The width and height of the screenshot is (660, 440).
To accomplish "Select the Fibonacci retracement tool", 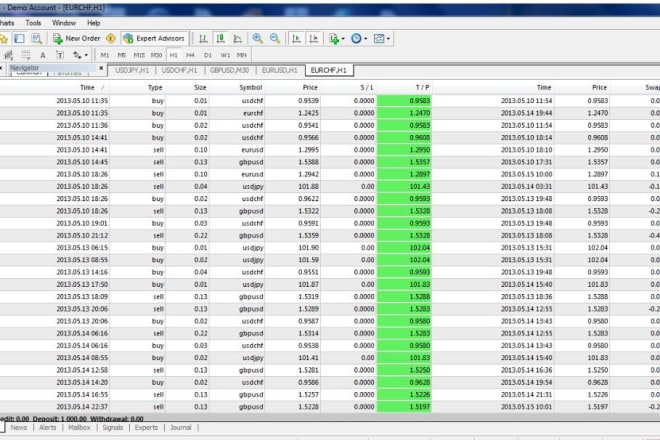I will (26, 55).
